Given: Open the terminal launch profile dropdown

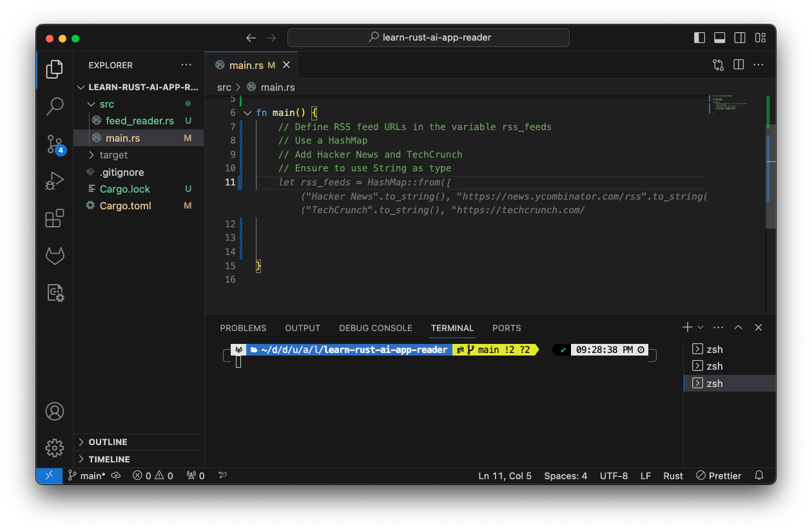Looking at the screenshot, I should 701,327.
